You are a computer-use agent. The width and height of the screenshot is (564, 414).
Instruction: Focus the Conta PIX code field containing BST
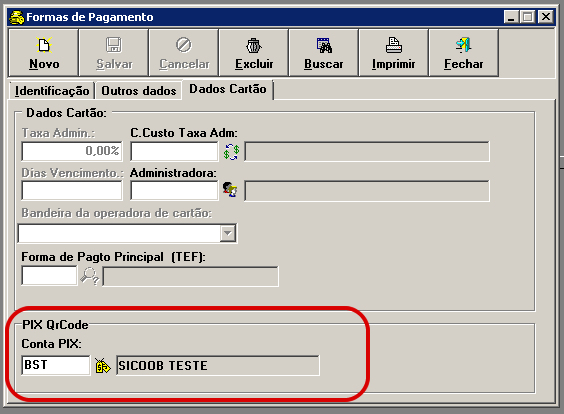pos(56,365)
